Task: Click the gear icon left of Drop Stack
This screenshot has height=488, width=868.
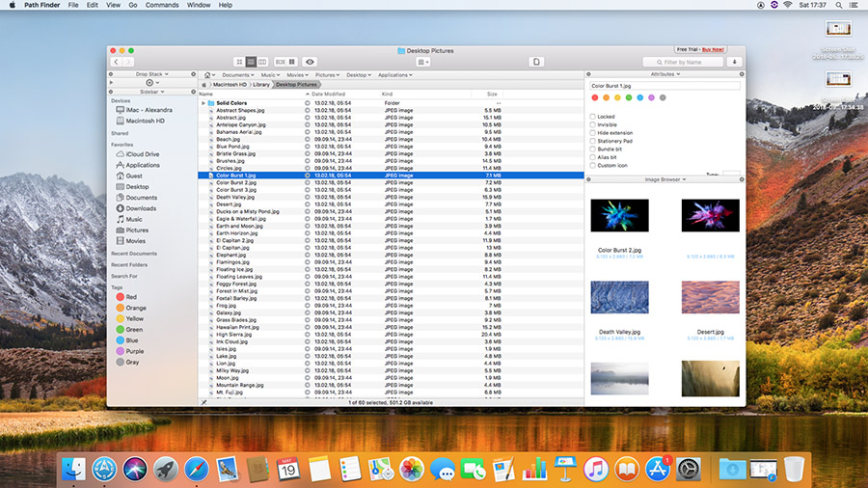Action: click(x=111, y=74)
